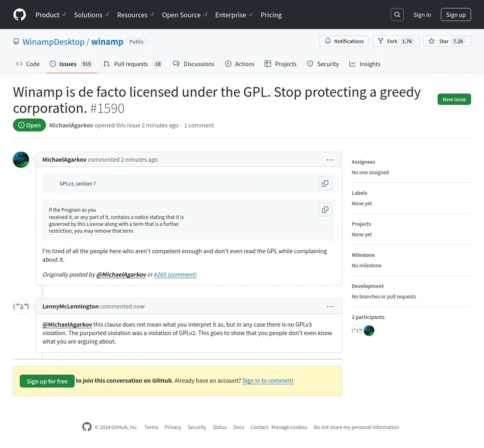Switch to the Code tab
The height and width of the screenshot is (448, 484).
tap(28, 64)
